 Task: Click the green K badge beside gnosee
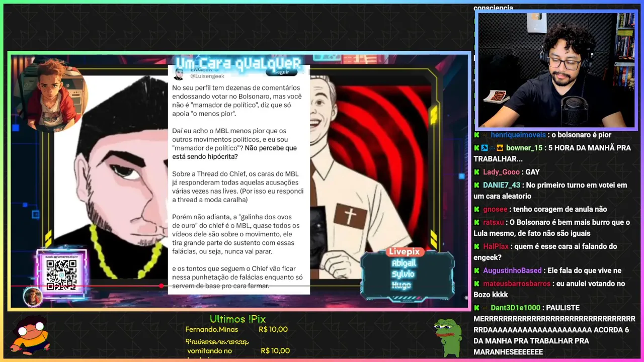pos(476,209)
